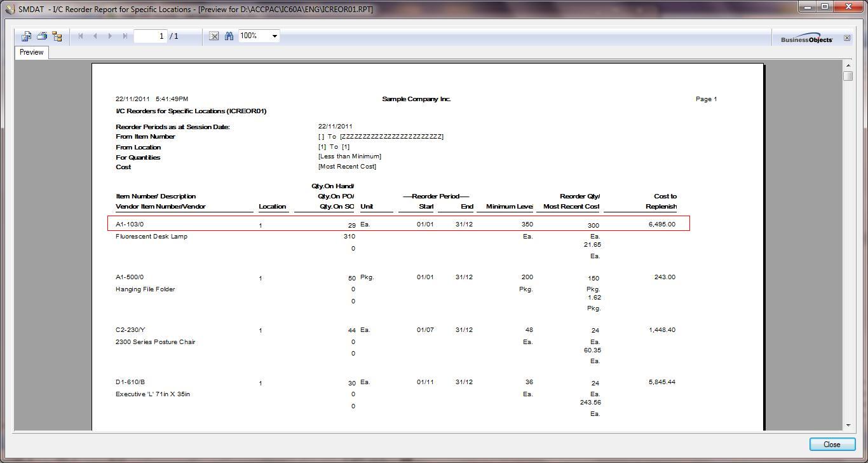This screenshot has width=868, height=463.
Task: Go to first page arrow
Action: coord(81,36)
